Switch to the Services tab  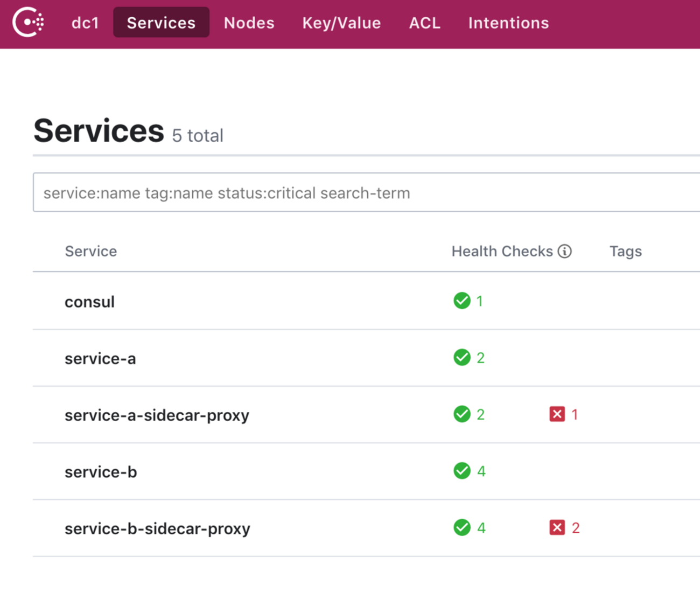(x=161, y=23)
